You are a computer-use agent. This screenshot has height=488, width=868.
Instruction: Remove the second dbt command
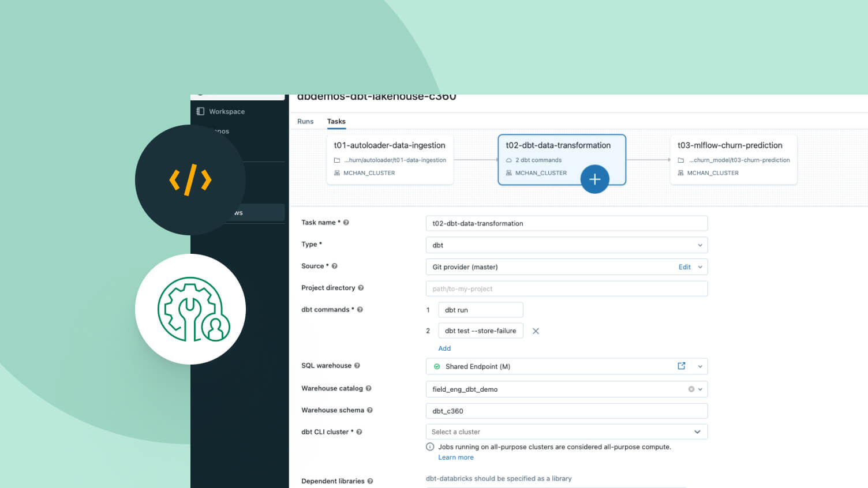point(536,331)
